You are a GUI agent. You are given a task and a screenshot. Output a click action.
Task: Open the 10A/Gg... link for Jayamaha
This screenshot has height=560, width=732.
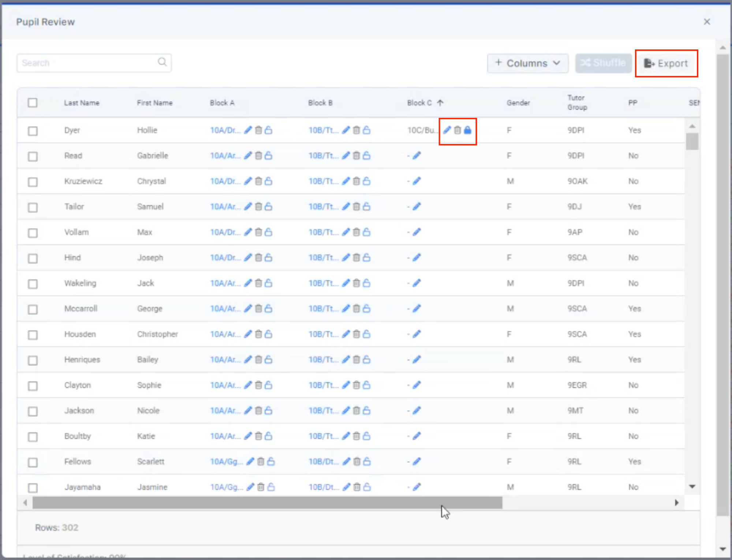[226, 488]
